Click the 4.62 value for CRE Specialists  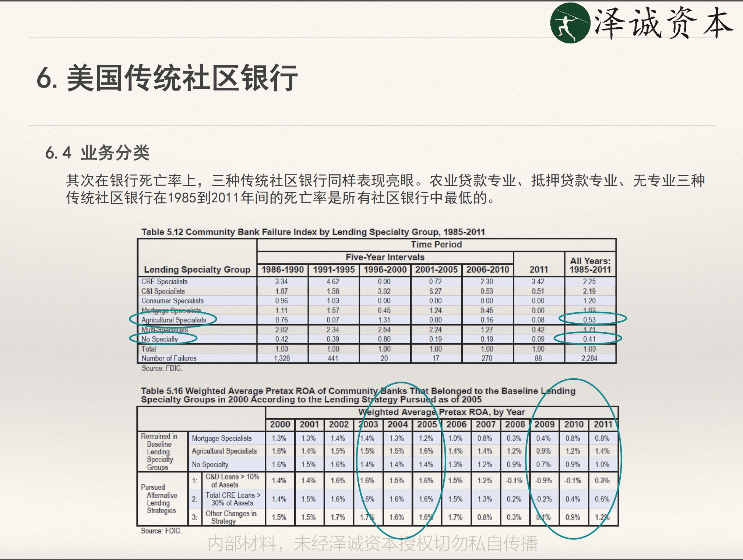tap(333, 281)
